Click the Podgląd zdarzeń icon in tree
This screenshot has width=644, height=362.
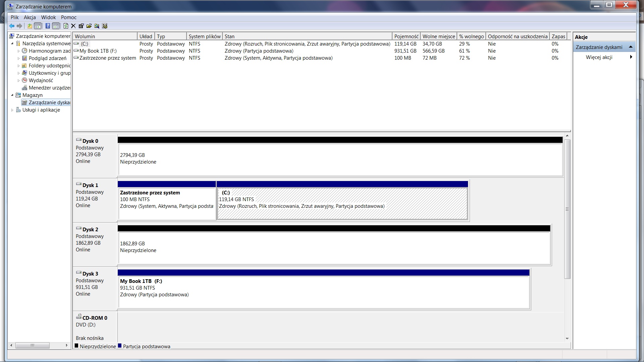point(24,58)
